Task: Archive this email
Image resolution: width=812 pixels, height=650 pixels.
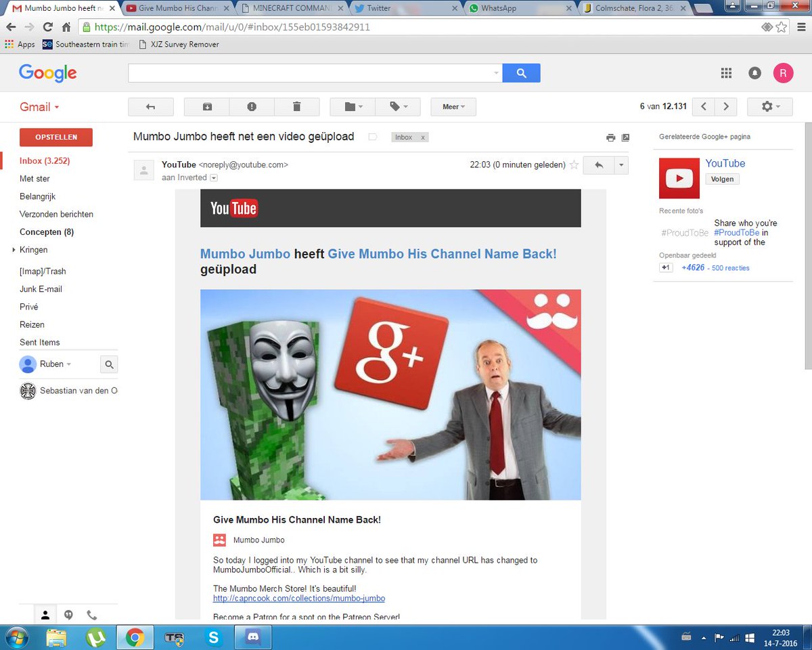Action: (x=207, y=107)
